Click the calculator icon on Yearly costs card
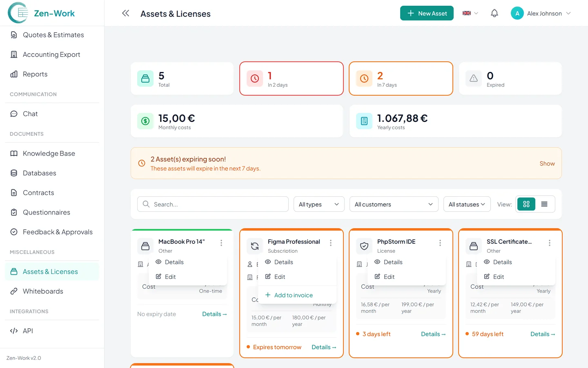This screenshot has width=588, height=368. click(364, 121)
